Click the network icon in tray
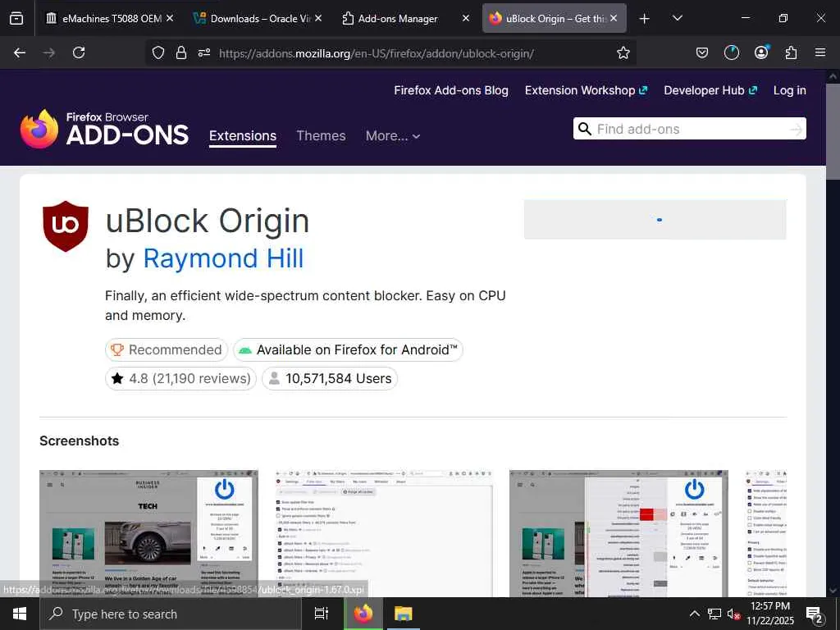This screenshot has width=840, height=630. 714,614
